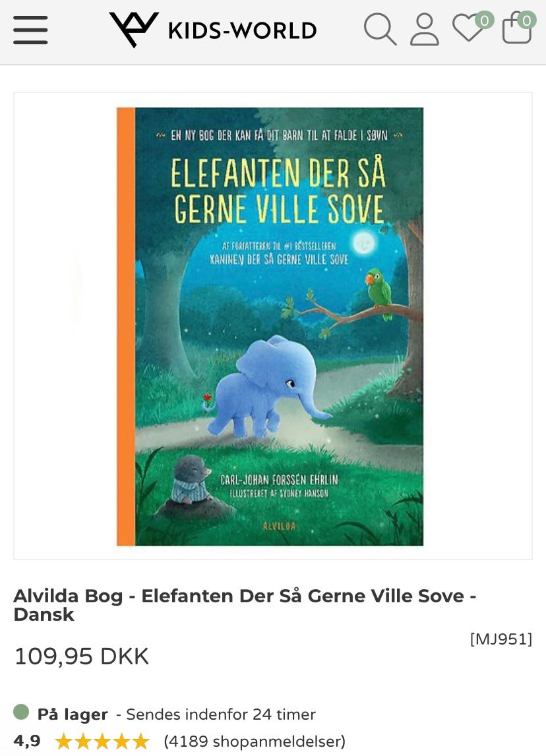Open the search magnifier icon
Image resolution: width=546 pixels, height=756 pixels.
pyautogui.click(x=380, y=30)
